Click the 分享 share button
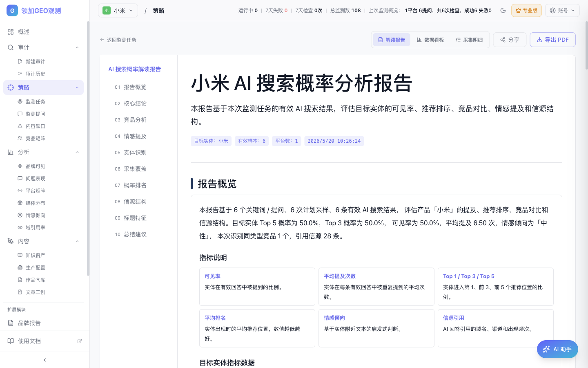This screenshot has height=368, width=588. click(510, 40)
